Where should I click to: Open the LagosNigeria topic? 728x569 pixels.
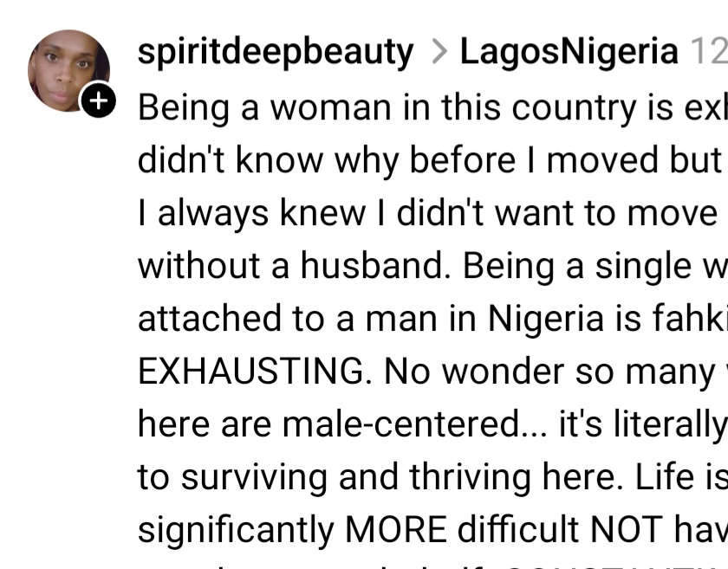click(x=569, y=52)
